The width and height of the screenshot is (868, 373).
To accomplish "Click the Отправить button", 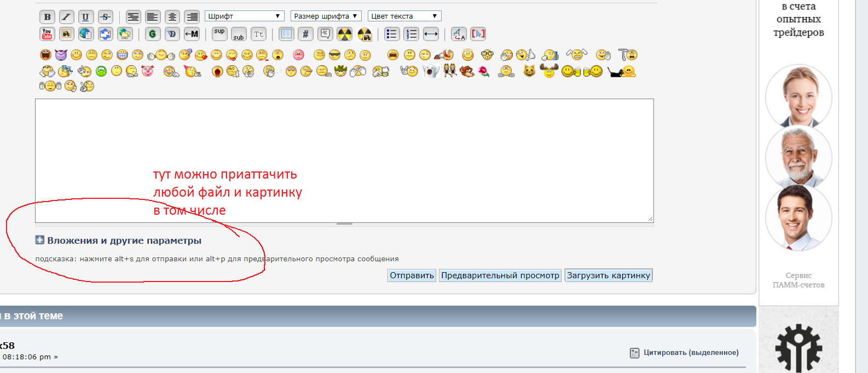I will 412,276.
